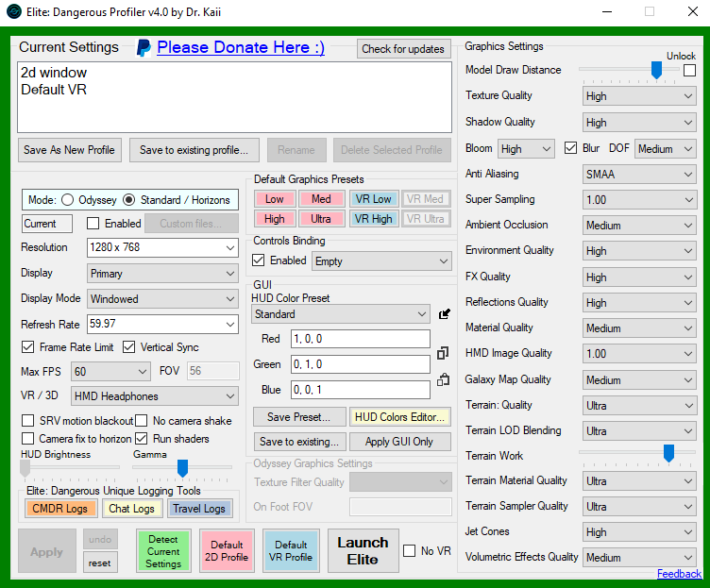710x588 pixels.
Task: Open Anti Aliasing dropdown
Action: [639, 175]
